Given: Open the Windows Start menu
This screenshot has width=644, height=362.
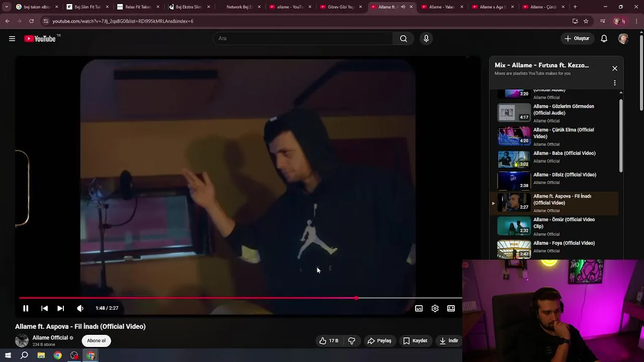Looking at the screenshot, I should pos(8,355).
